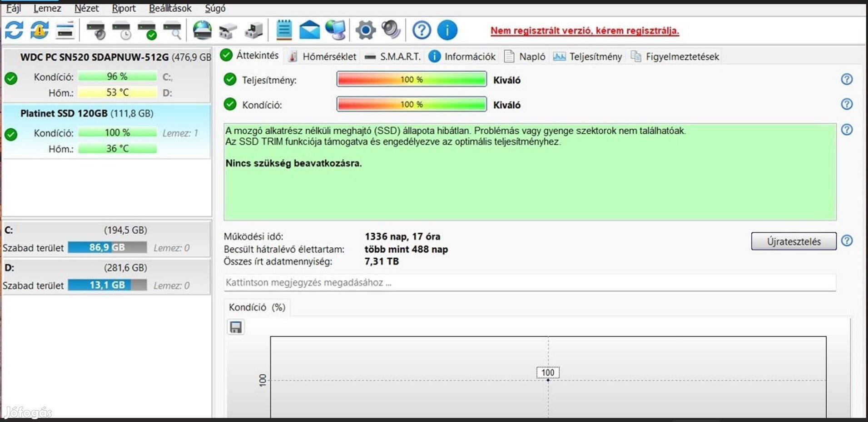
Task: Click the blue info circle toolbar icon
Action: pos(447,30)
